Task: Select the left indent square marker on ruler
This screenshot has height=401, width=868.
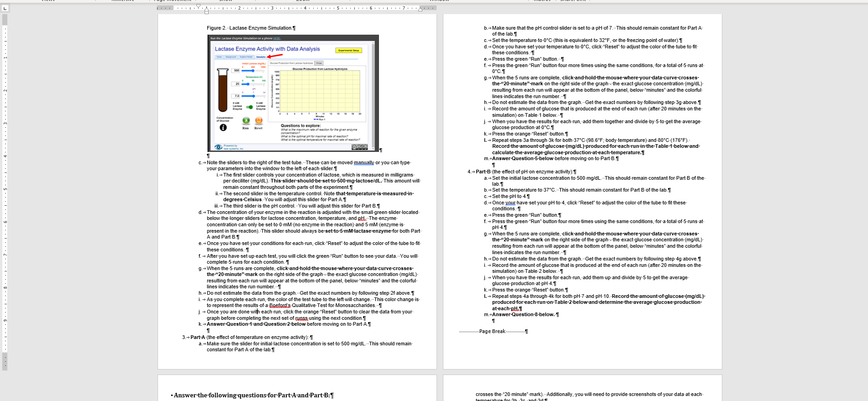Action: [206, 12]
